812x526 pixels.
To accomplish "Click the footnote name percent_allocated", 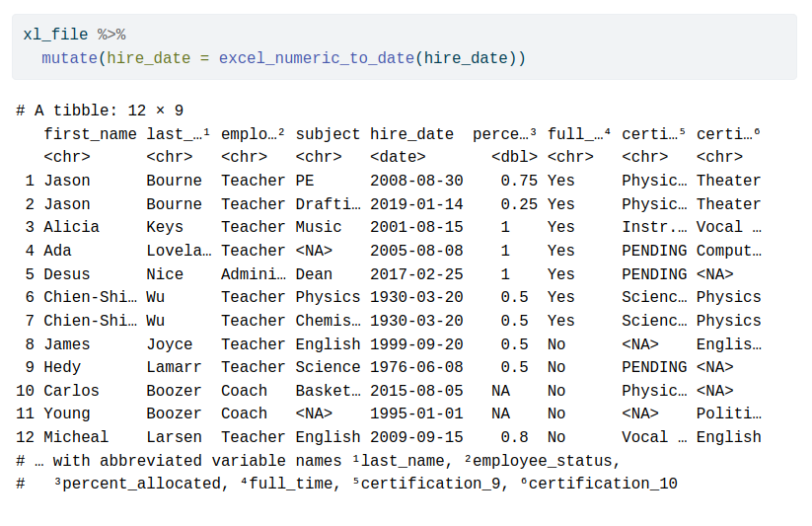I will coord(140,484).
